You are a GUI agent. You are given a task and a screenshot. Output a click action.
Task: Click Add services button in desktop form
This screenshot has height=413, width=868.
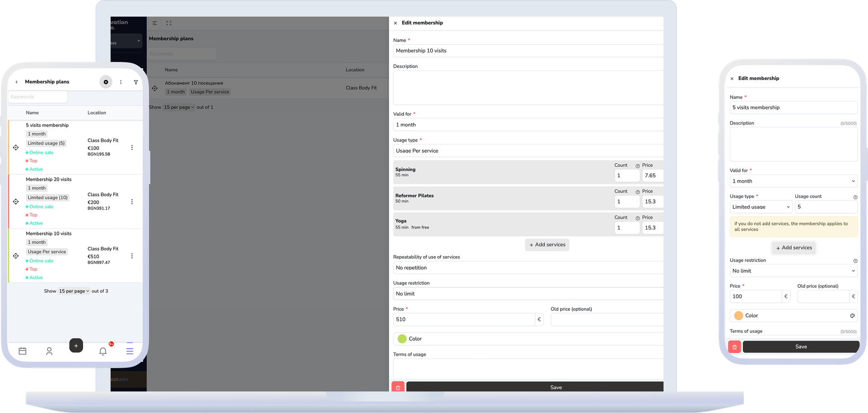coord(547,244)
